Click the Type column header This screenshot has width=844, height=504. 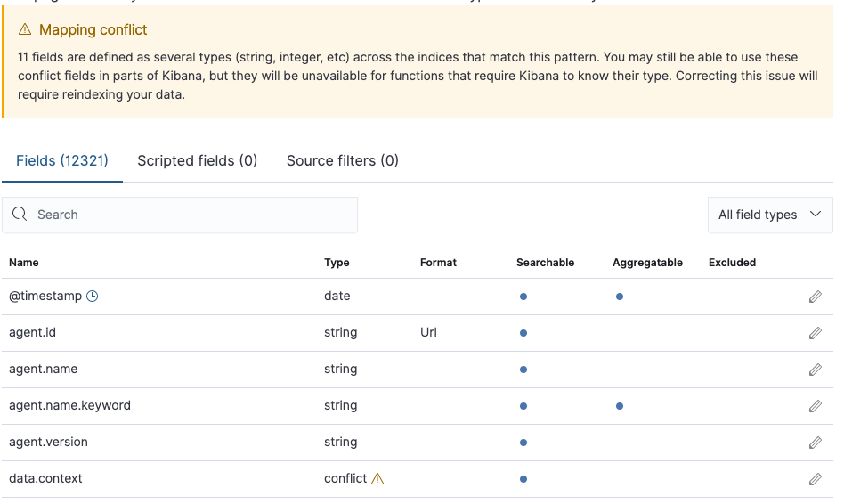point(337,263)
